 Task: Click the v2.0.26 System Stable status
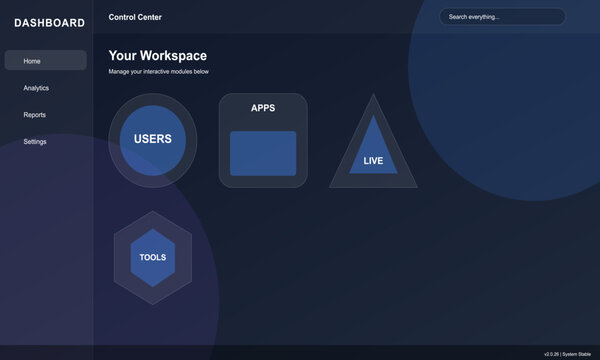point(567,354)
